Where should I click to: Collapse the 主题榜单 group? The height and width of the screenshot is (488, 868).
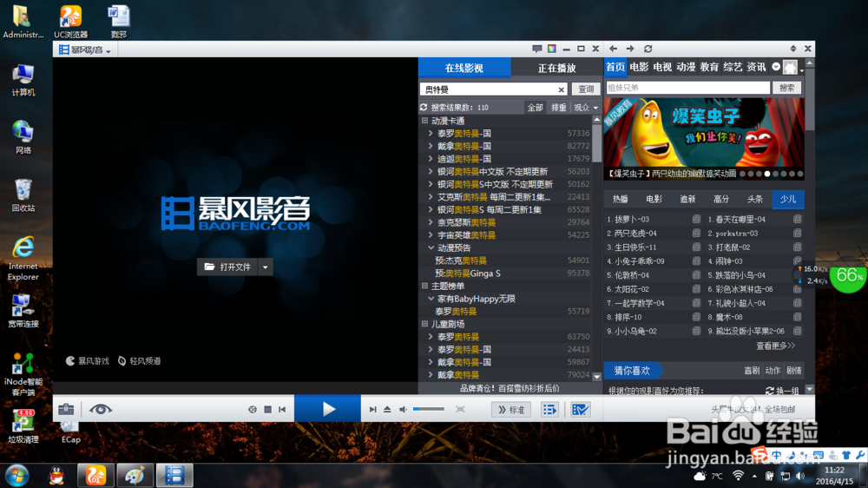(x=424, y=286)
